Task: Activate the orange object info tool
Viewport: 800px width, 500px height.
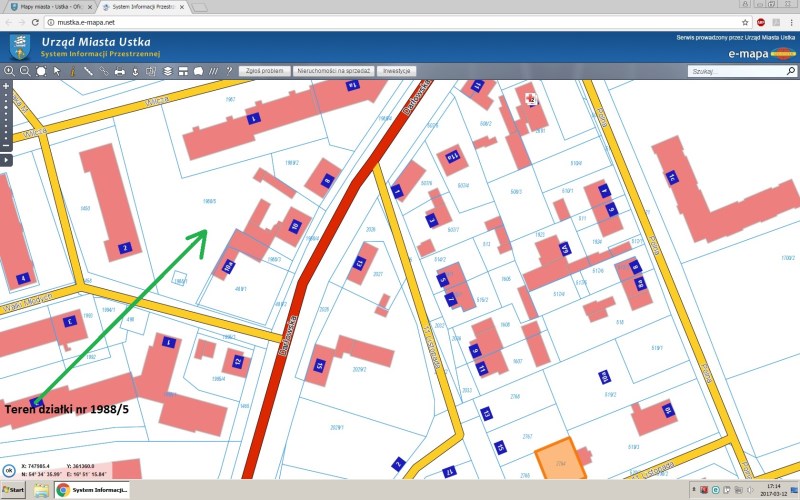Action: point(72,71)
